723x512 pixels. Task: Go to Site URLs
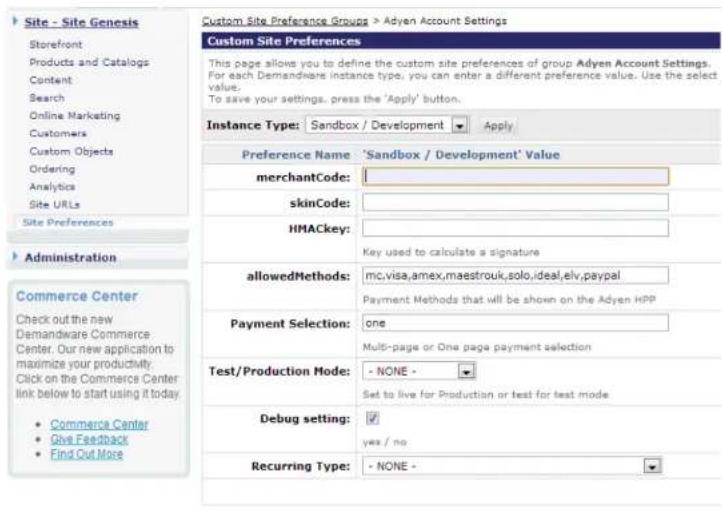(54, 204)
